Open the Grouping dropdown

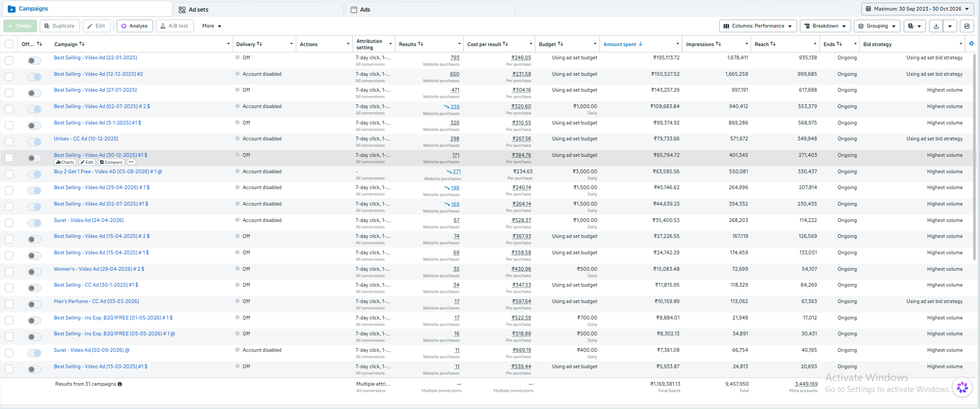pos(877,26)
